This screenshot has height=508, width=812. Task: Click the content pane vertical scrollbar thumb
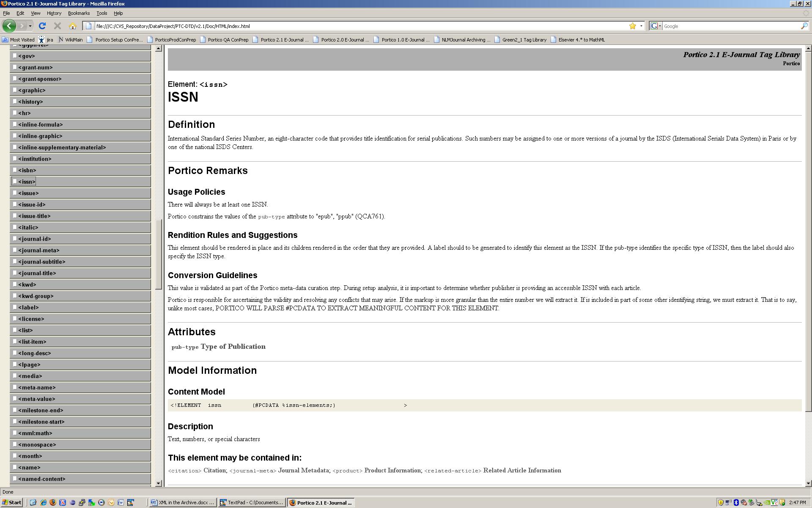point(808,231)
